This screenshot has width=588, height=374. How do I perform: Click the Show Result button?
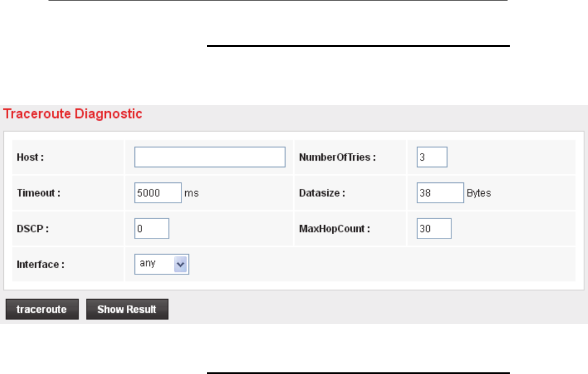click(127, 310)
